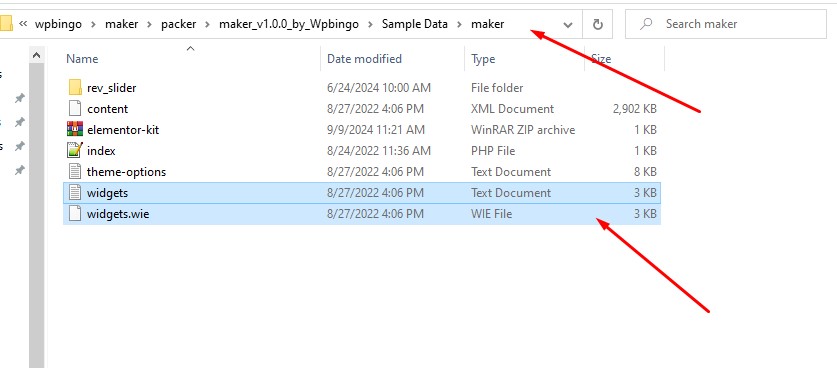Click the widgets.wie file icon
The width and height of the screenshot is (837, 368).
75,214
